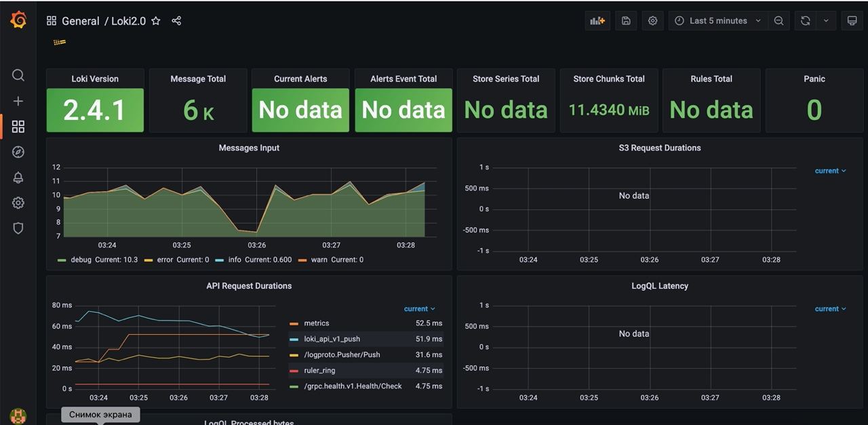Click the Store Chunks Total panel title
This screenshot has width=868, height=425.
tap(609, 79)
